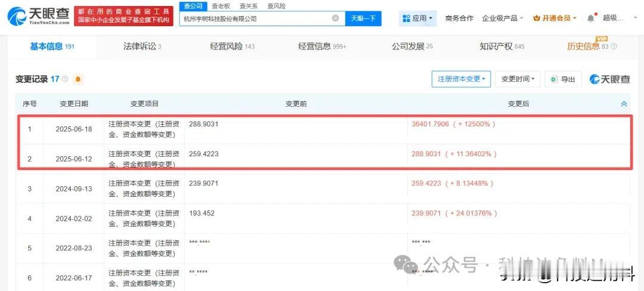Click before-value 193.452 in row 4
This screenshot has width=644, height=291.
[202, 213]
